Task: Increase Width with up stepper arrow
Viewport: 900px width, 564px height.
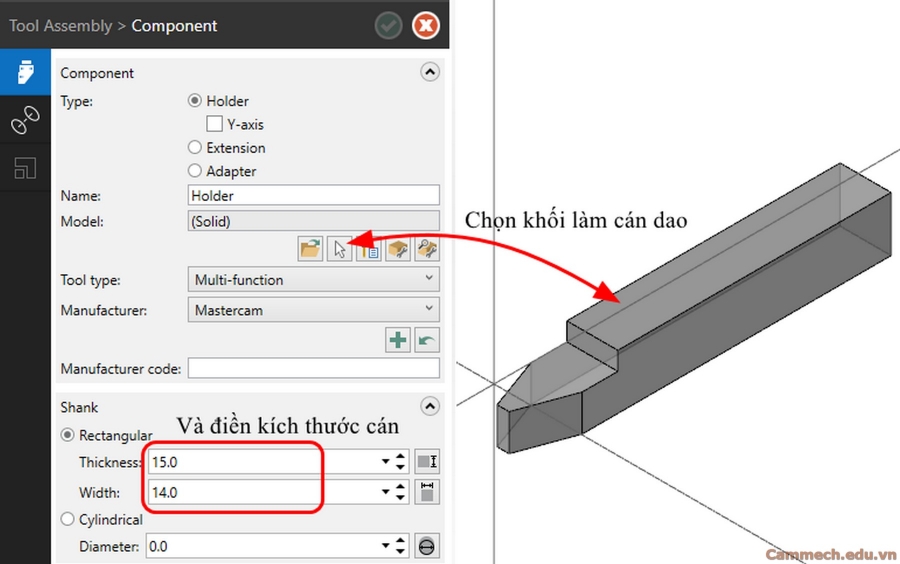Action: pyautogui.click(x=401, y=487)
